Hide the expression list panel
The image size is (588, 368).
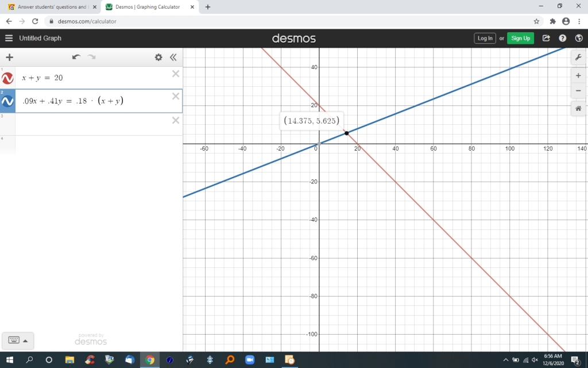(x=173, y=57)
